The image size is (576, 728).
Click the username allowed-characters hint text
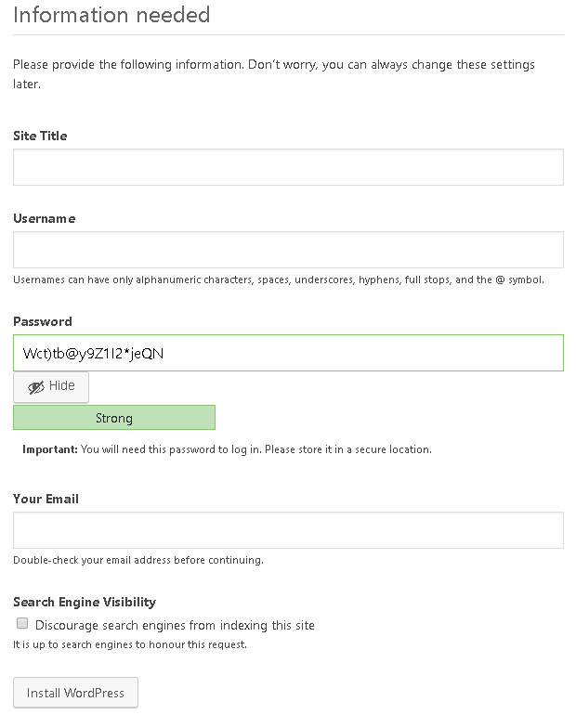tap(279, 279)
